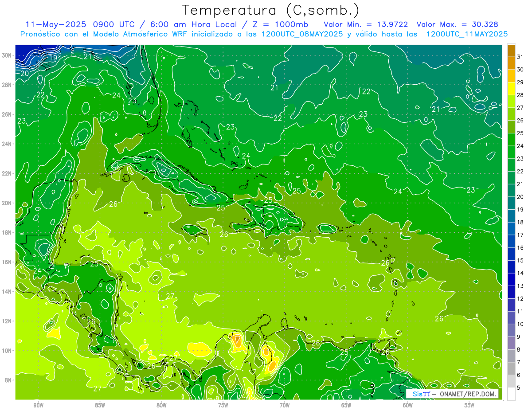The image size is (532, 411).
Task: Click the '1200UTC_11MAY2025' valid-until time text
Action: coord(466,34)
